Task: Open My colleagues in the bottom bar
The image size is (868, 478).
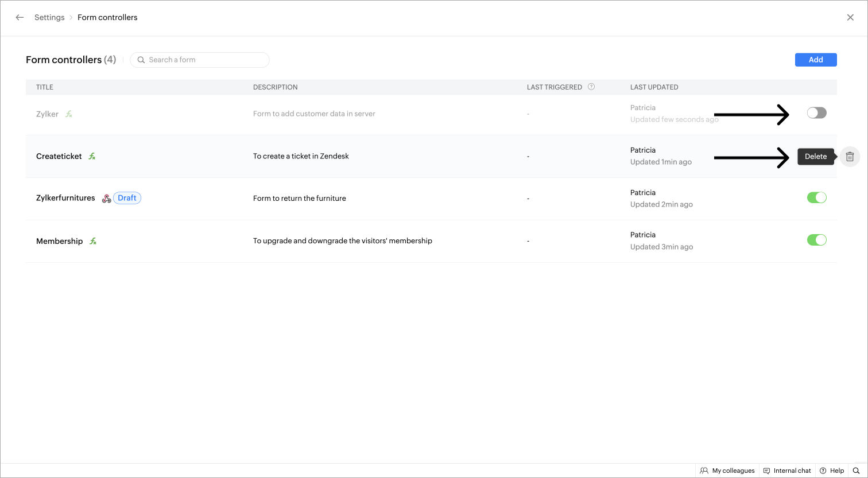Action: coord(727,471)
